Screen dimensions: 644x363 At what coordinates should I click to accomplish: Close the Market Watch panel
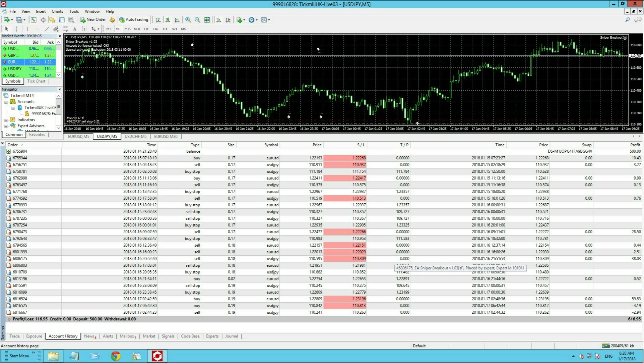click(60, 36)
